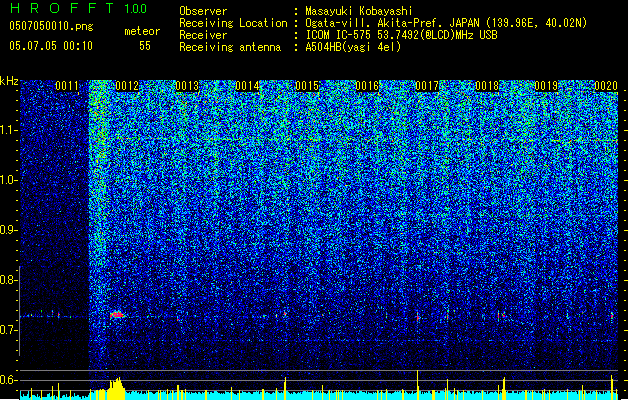The height and width of the screenshot is (400, 629).
Task: Click the 0.8 frequency axis tick
Action: (9, 280)
